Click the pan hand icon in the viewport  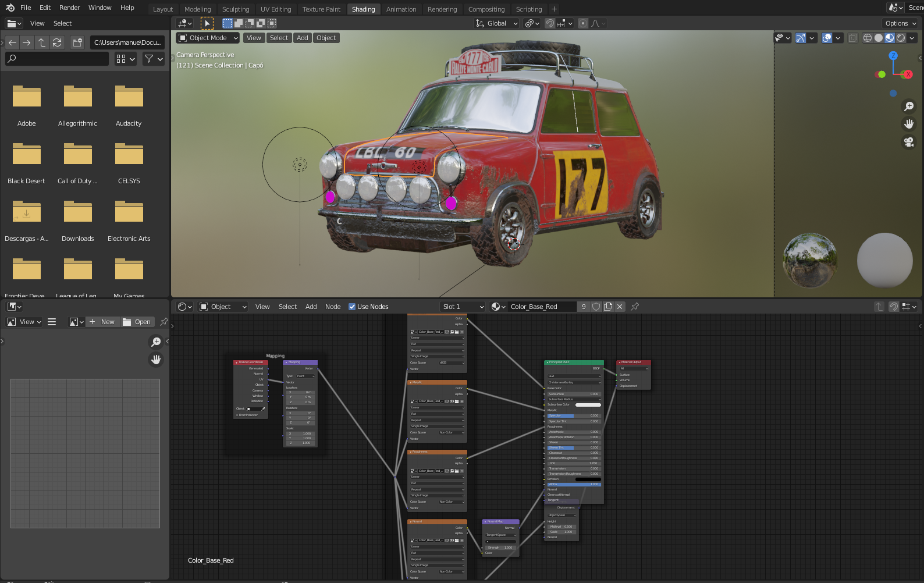tap(908, 124)
